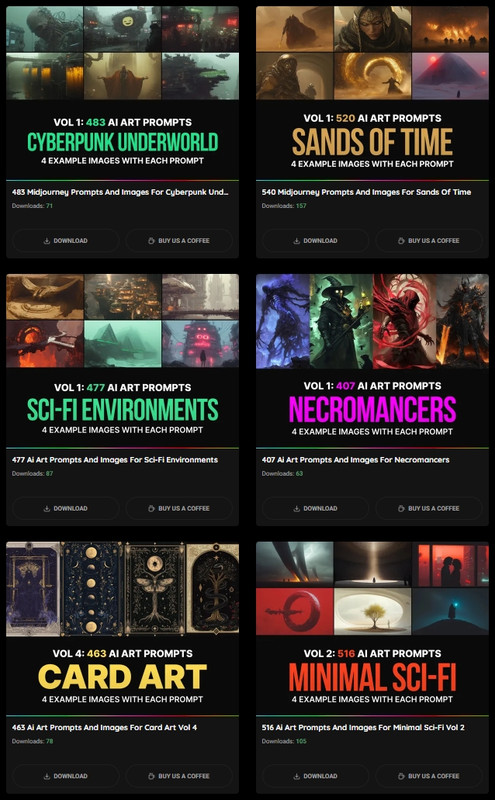Screen dimensions: 495x800
Task: Open the Cyberpunk Underworld cover image
Action: pos(122,93)
